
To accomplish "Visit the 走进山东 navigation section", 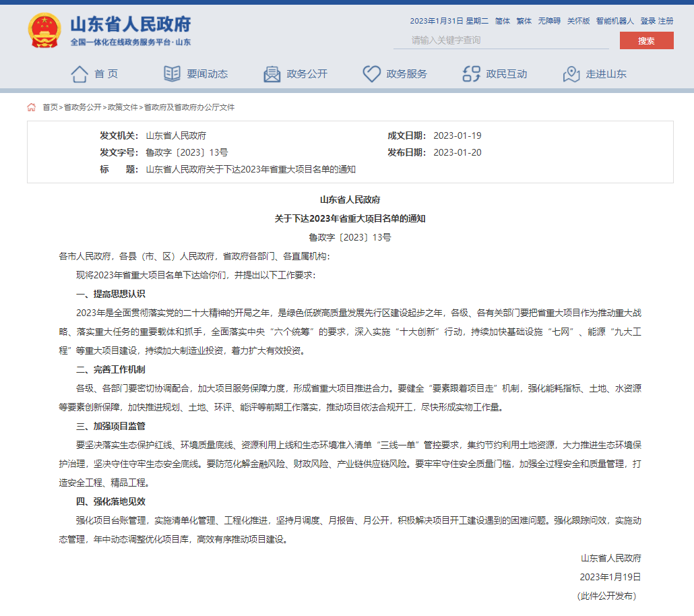I will pyautogui.click(x=606, y=74).
